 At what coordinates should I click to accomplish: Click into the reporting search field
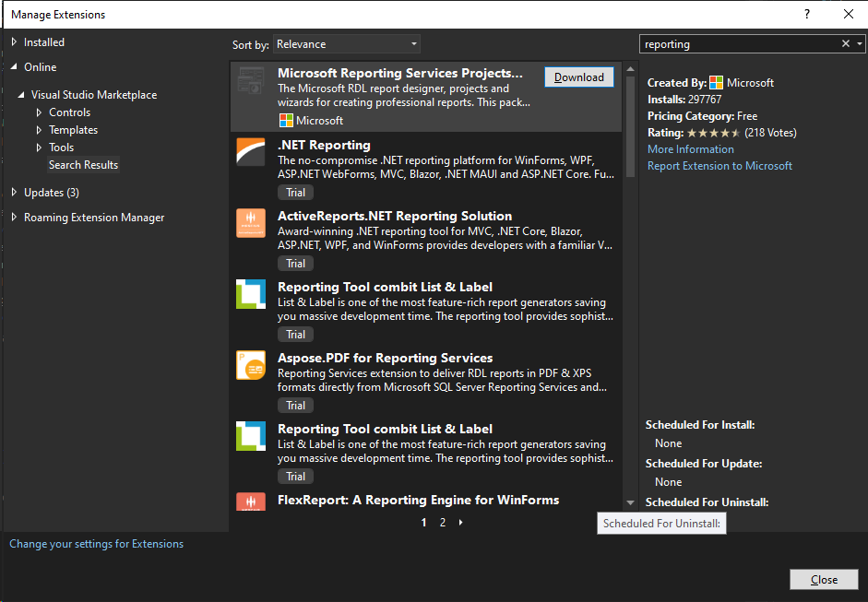pos(738,44)
